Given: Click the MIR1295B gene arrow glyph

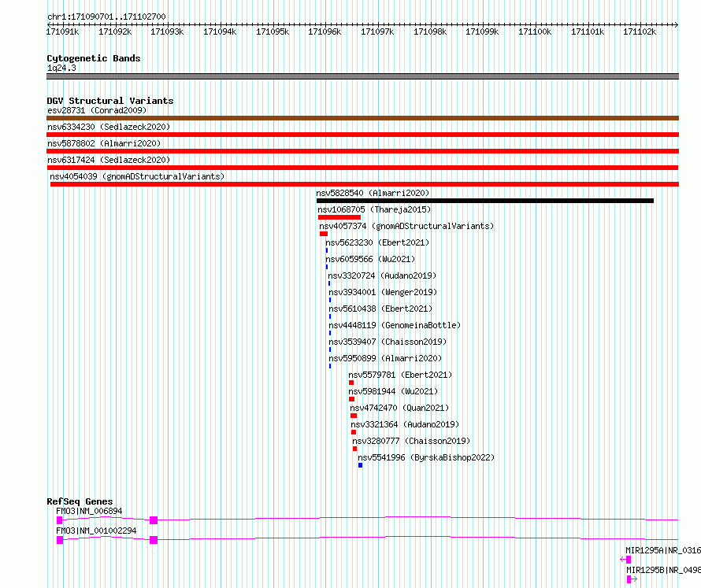Looking at the screenshot, I should click(632, 579).
